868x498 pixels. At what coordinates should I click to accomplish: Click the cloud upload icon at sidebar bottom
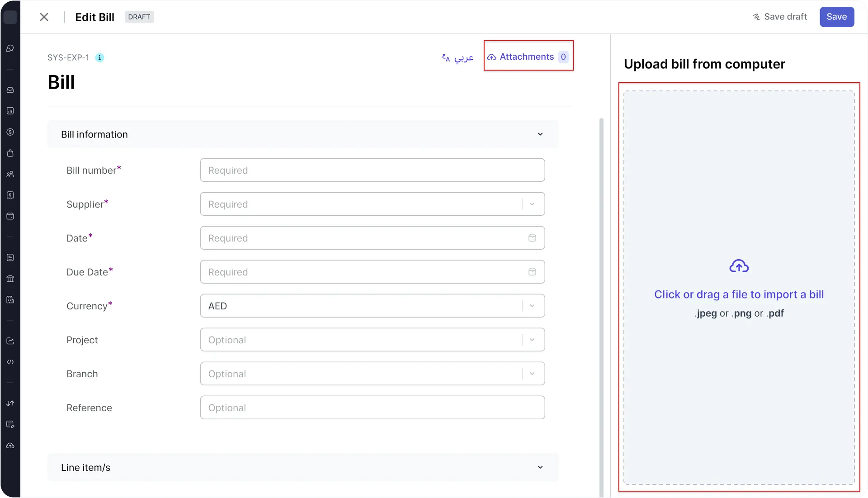point(10,446)
